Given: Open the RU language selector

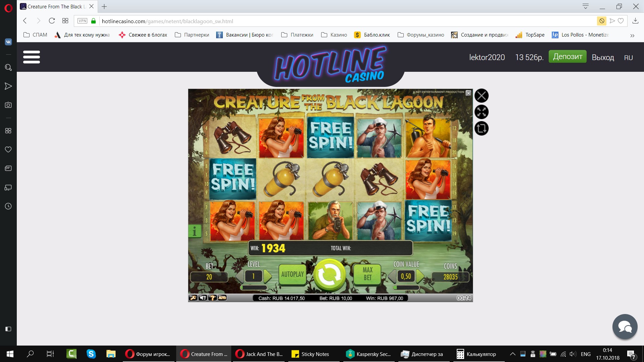Looking at the screenshot, I should click(629, 58).
